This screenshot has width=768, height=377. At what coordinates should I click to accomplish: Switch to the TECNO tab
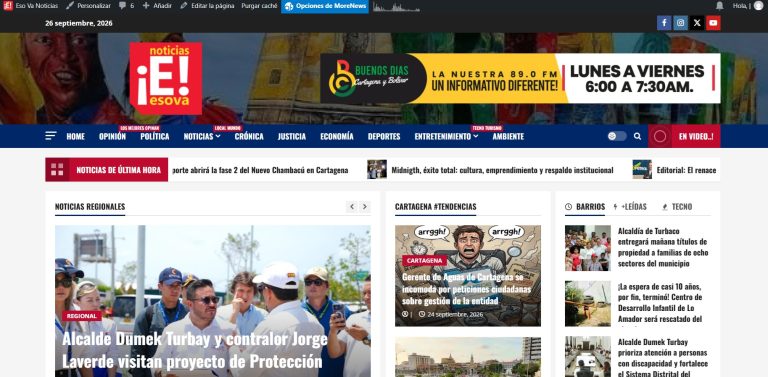point(676,207)
